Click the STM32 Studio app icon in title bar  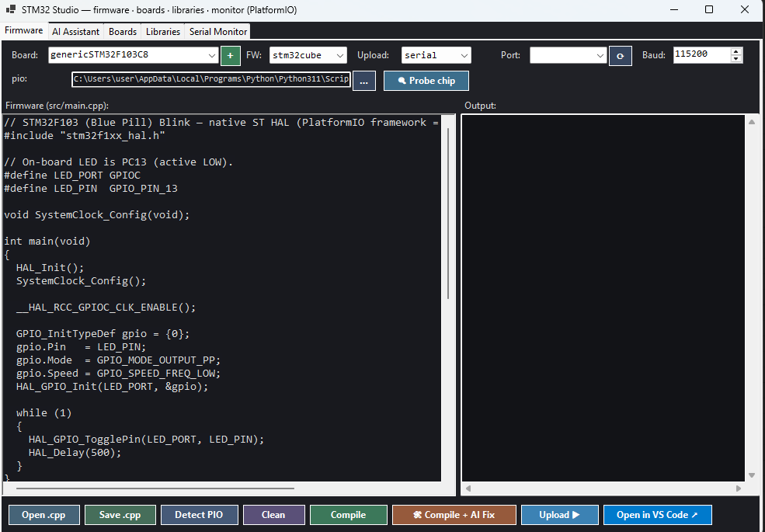click(10, 10)
